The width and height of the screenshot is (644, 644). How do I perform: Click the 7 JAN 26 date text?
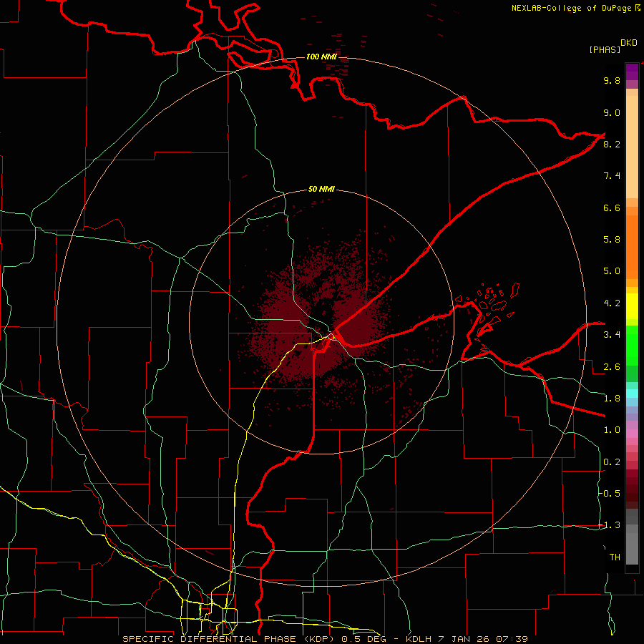(x=464, y=639)
